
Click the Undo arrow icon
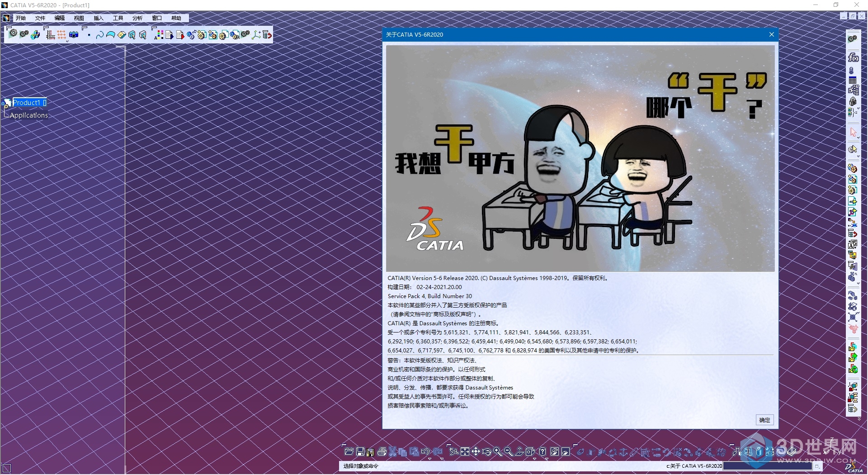click(x=425, y=451)
